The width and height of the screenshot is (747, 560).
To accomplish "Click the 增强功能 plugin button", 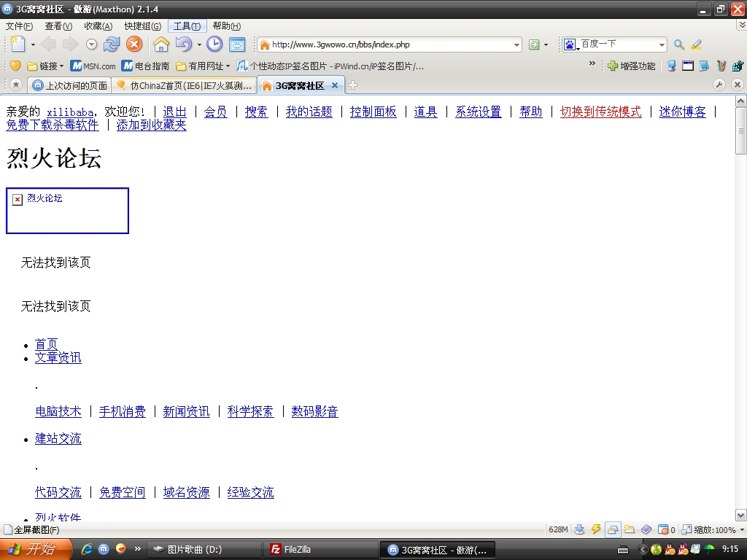I will [x=632, y=66].
